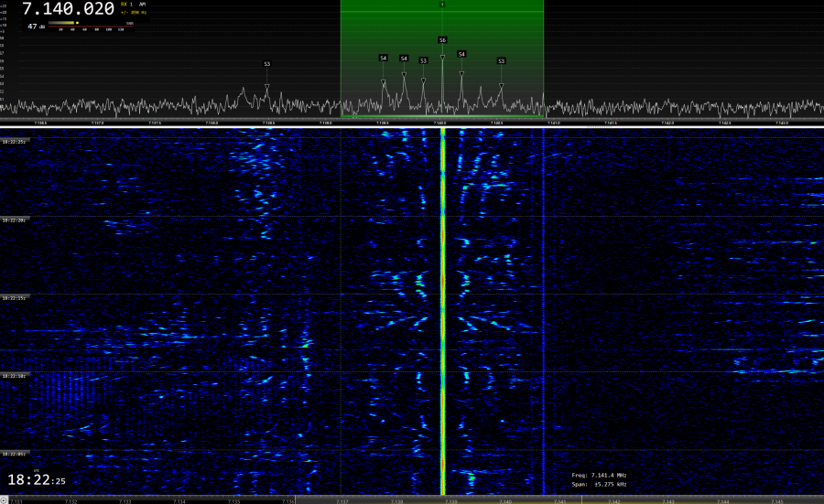
Task: Change the AM demodulation mode label
Action: point(143,5)
